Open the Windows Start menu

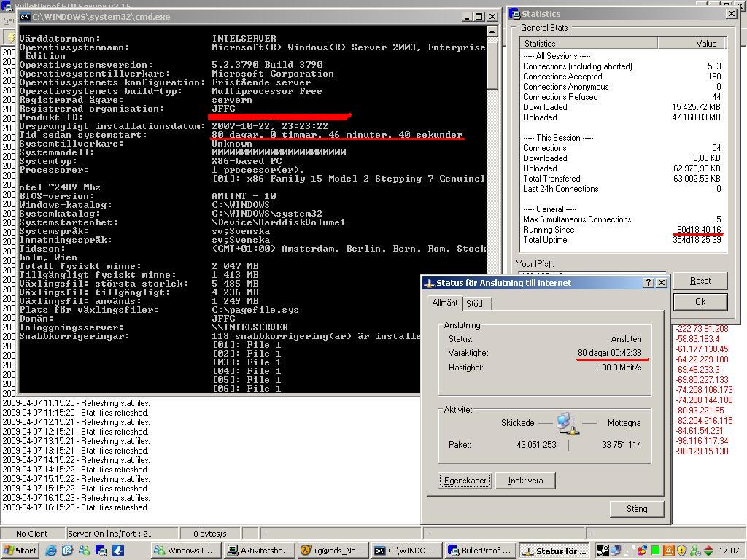coord(20,551)
